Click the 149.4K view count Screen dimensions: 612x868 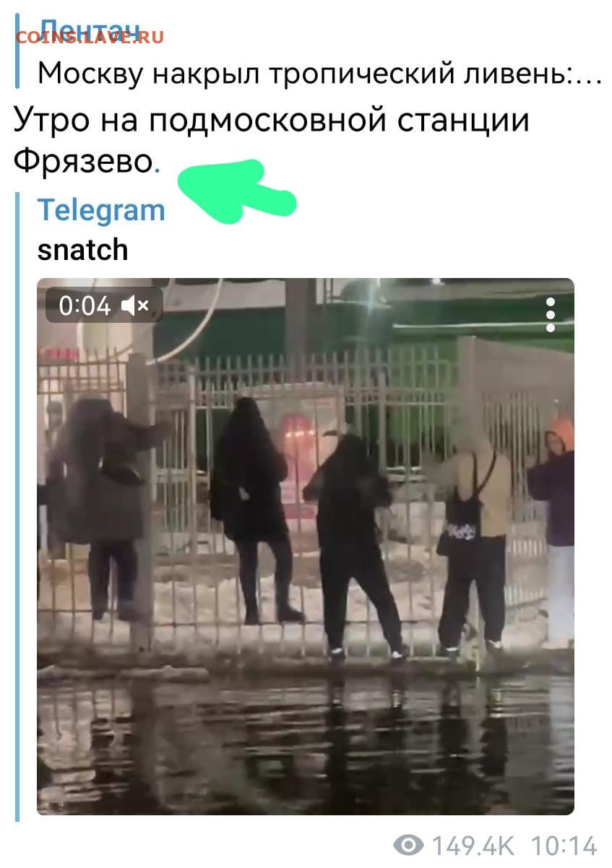(x=473, y=846)
